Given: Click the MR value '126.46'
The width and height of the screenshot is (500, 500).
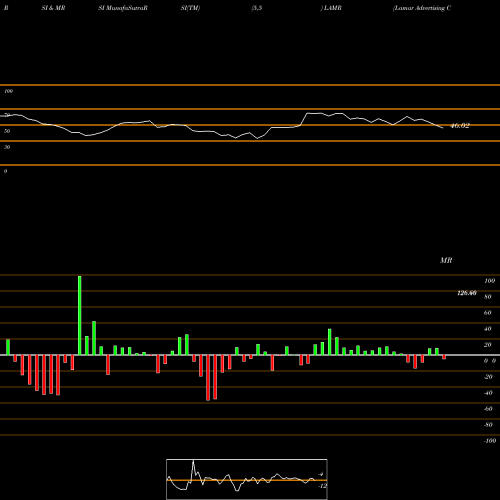Looking at the screenshot, I should click(467, 293).
